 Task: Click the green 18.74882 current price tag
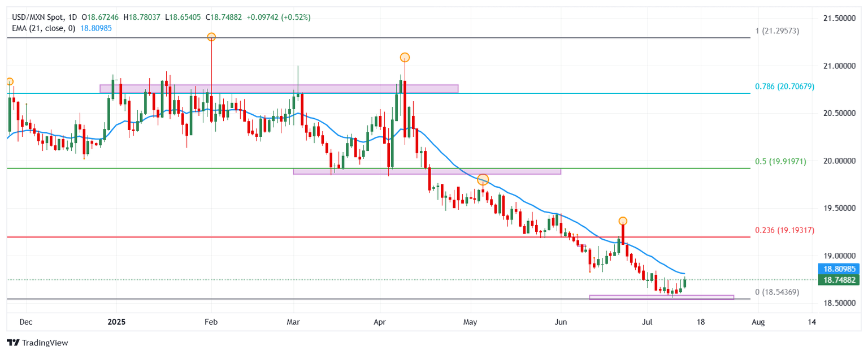(x=840, y=280)
